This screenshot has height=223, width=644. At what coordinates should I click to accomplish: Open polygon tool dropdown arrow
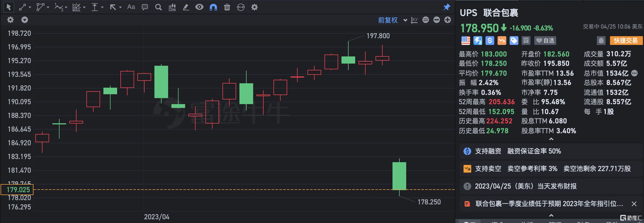(x=48, y=7)
